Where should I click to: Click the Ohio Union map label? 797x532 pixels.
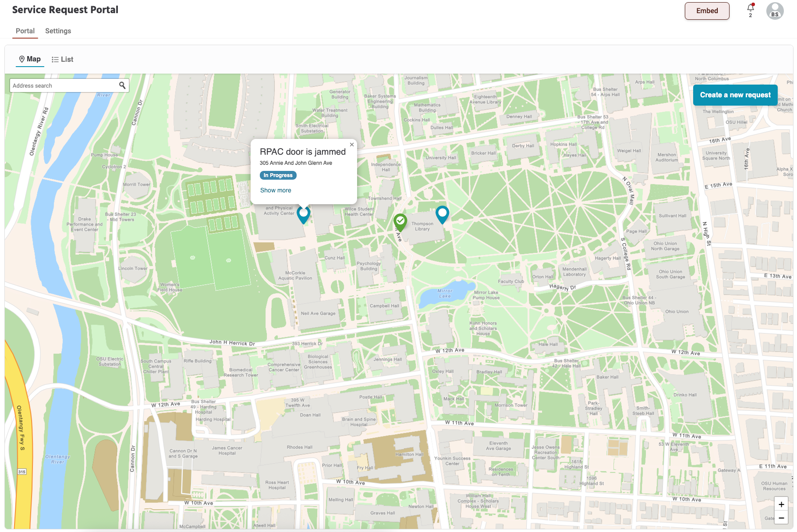[x=677, y=312]
